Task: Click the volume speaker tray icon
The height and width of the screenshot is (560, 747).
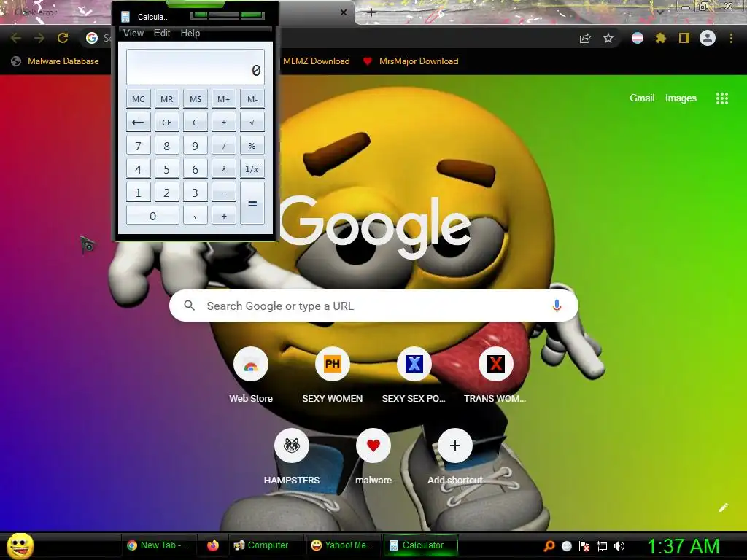Action: (619, 546)
